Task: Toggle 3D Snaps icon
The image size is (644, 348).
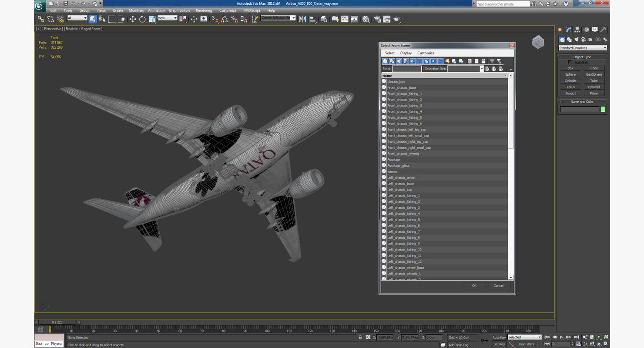Action: [x=215, y=19]
